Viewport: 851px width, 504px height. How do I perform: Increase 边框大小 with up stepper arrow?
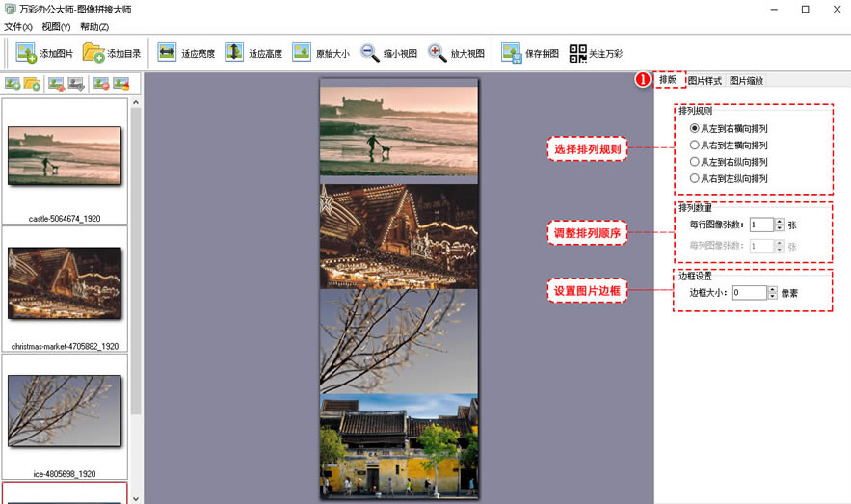pyautogui.click(x=773, y=290)
